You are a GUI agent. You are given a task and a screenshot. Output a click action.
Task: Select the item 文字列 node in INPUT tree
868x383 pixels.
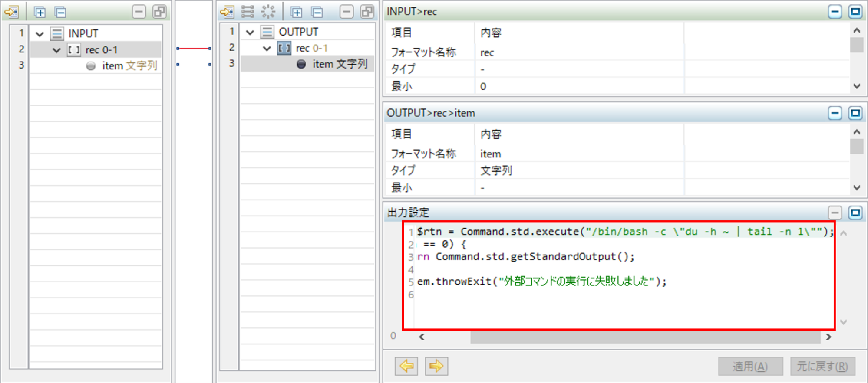coord(129,66)
